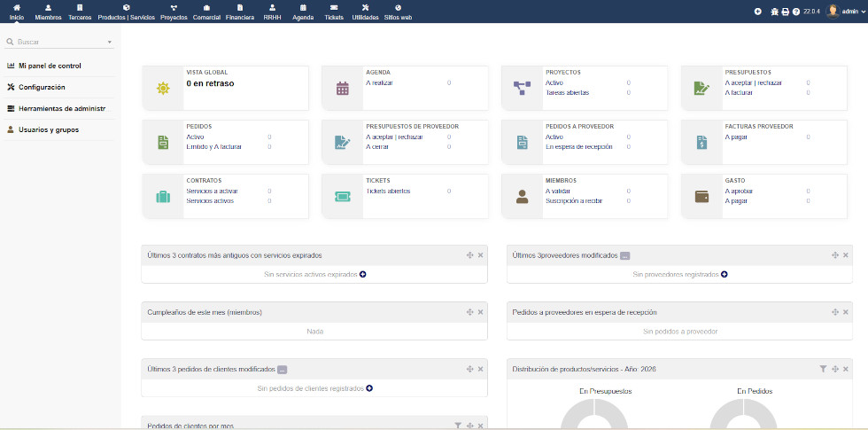The width and height of the screenshot is (868, 430).
Task: Open the bug report icon
Action: (x=775, y=12)
